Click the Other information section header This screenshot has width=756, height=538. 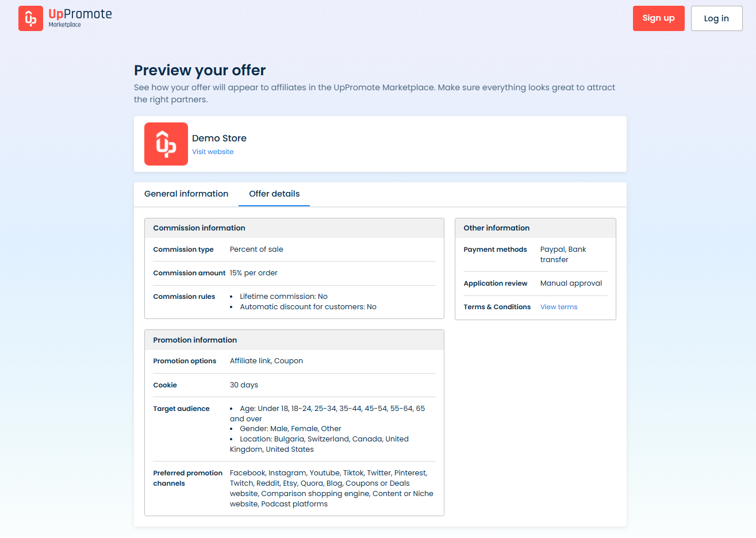point(497,228)
